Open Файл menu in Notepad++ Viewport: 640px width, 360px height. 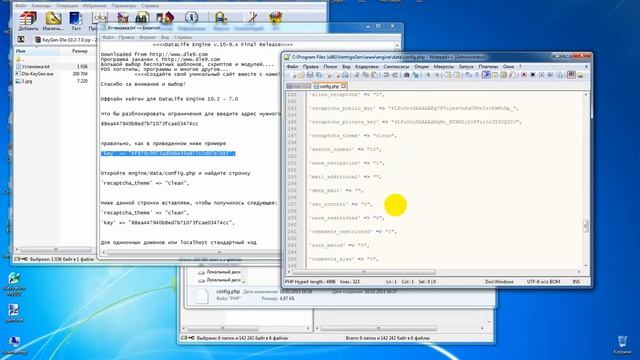[x=292, y=67]
